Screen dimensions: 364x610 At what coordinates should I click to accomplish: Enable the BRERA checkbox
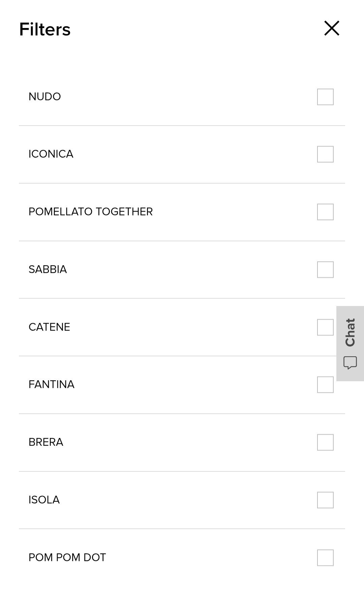coord(325,442)
